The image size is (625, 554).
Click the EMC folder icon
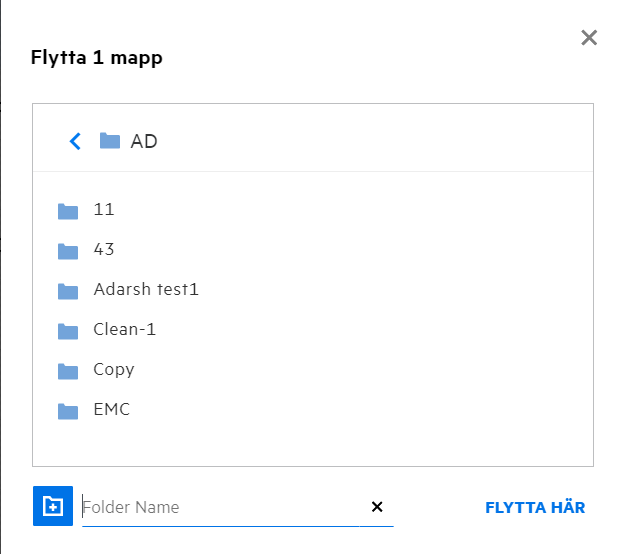[x=68, y=411]
